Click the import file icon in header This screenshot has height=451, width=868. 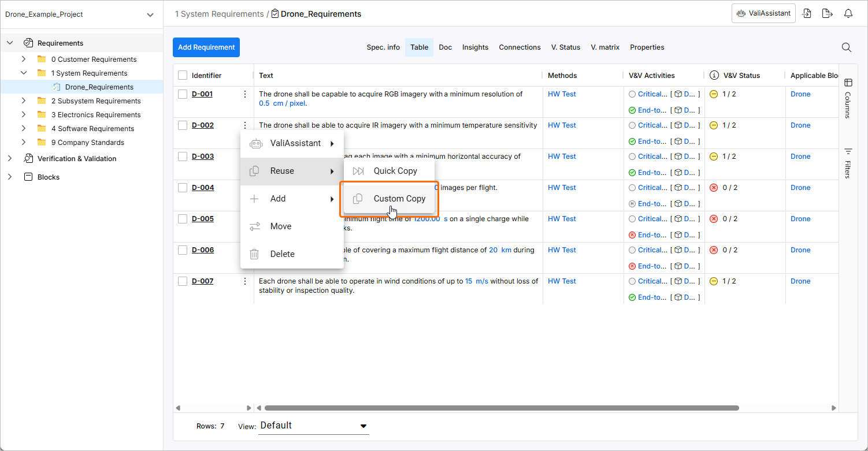click(x=807, y=14)
